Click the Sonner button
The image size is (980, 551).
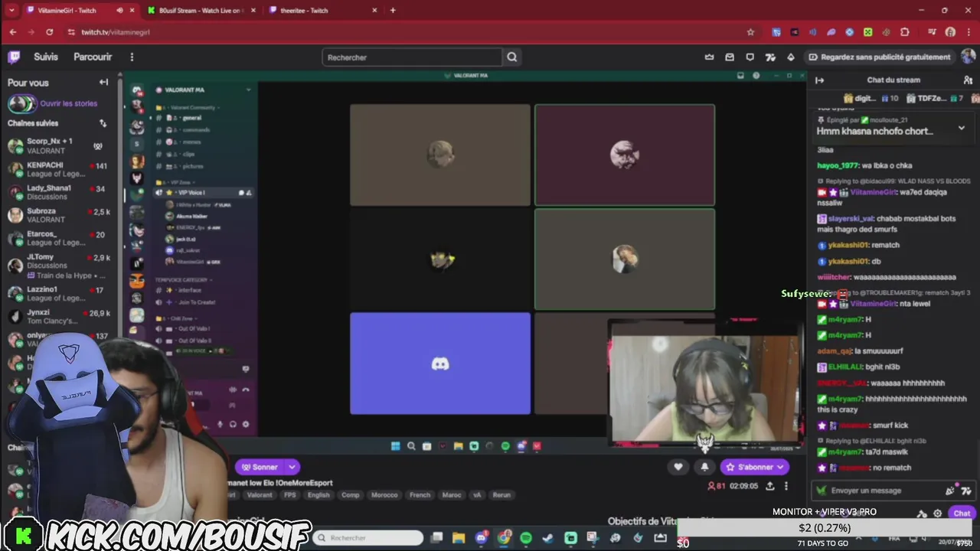click(260, 467)
